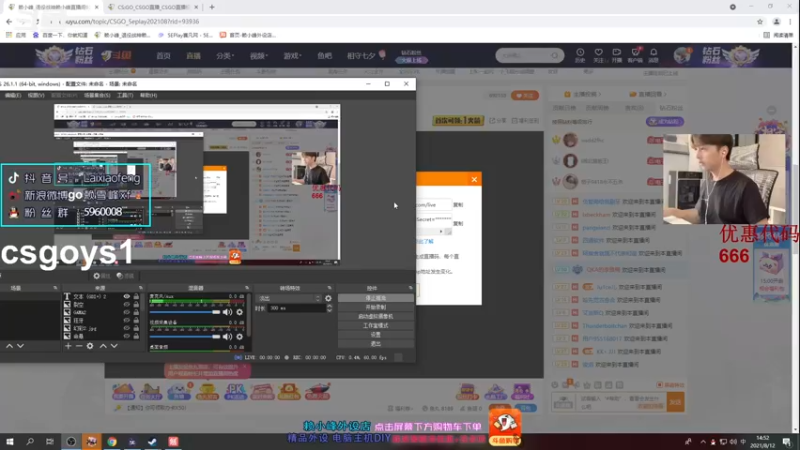
Task: Adjust the first mixer channel volume slider
Action: [185, 312]
